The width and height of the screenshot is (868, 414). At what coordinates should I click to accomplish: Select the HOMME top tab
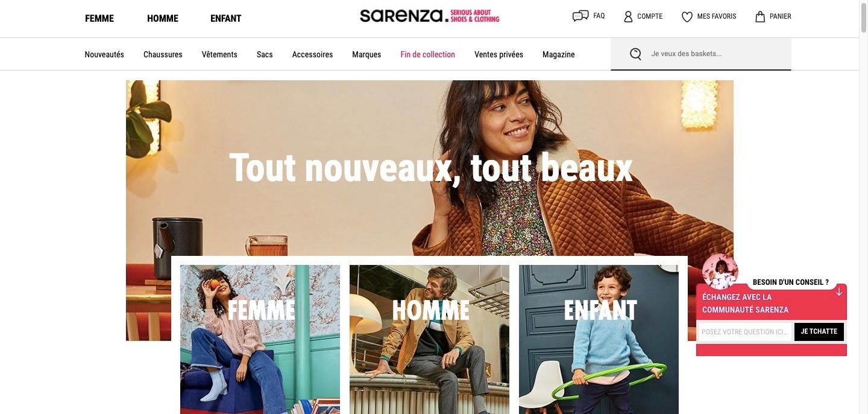163,18
